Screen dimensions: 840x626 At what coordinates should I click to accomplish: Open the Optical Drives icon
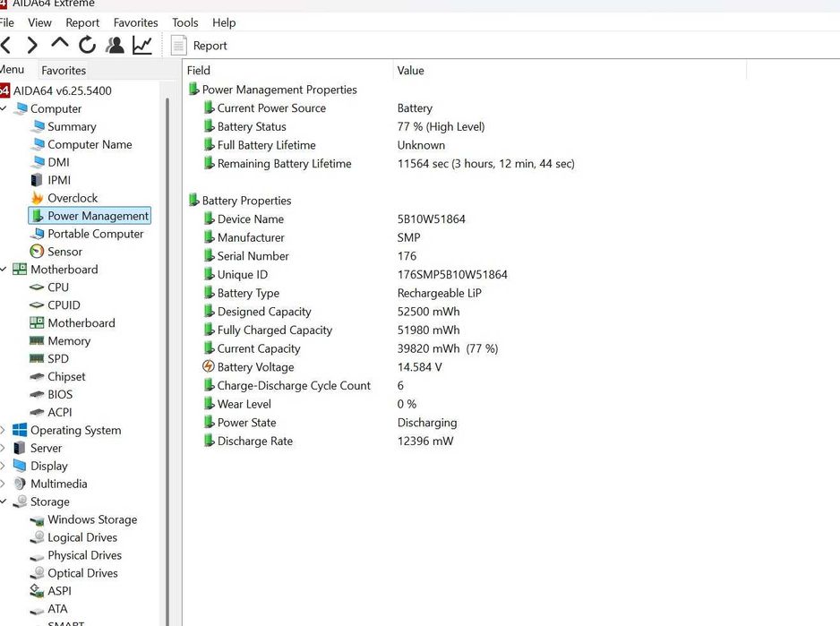[37, 573]
